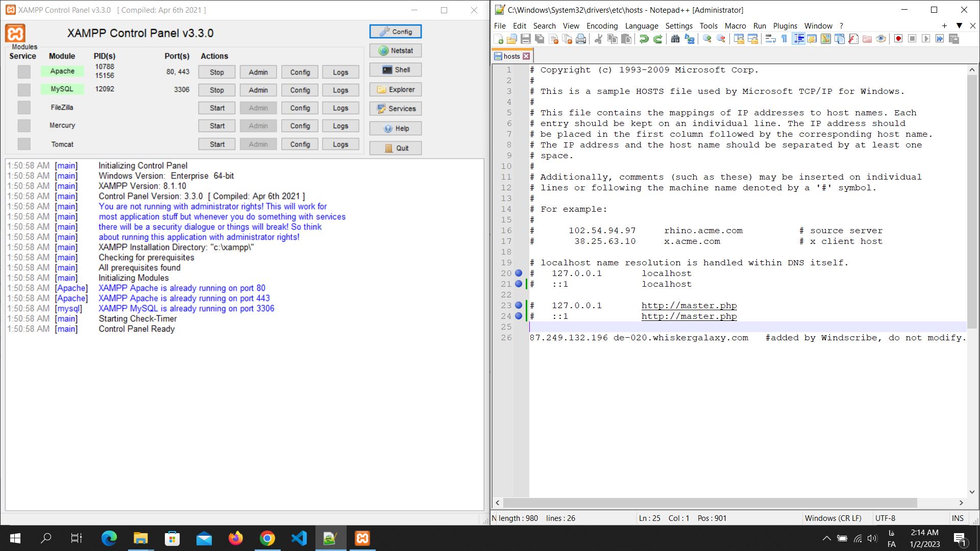This screenshot has width=980, height=551.
Task: Cut selection with the scissors icon
Action: [x=599, y=39]
